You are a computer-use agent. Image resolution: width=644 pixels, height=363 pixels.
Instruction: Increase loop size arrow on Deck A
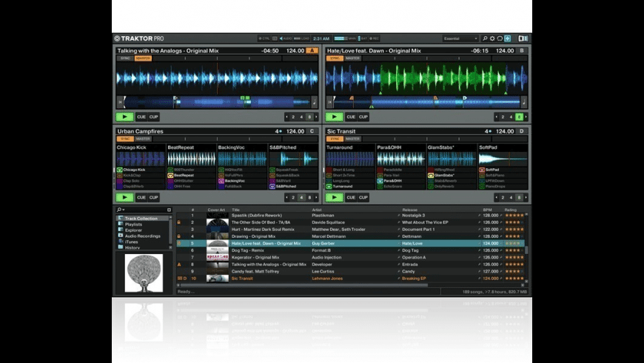[316, 117]
